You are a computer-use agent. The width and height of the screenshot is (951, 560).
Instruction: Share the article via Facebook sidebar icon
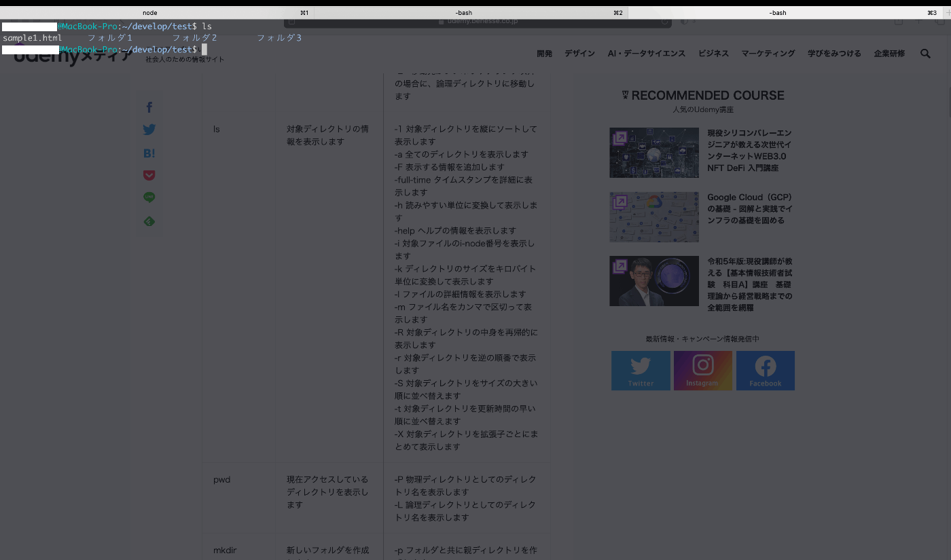[149, 107]
